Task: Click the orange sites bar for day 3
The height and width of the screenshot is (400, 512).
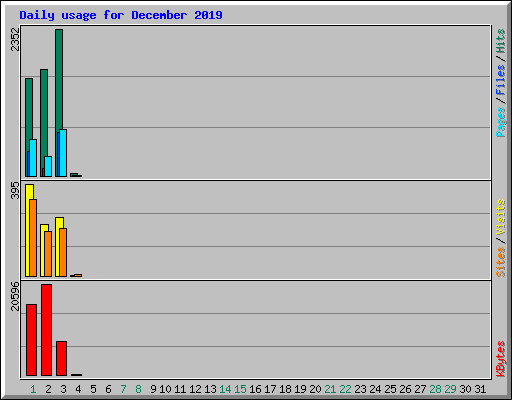Action: tap(63, 252)
